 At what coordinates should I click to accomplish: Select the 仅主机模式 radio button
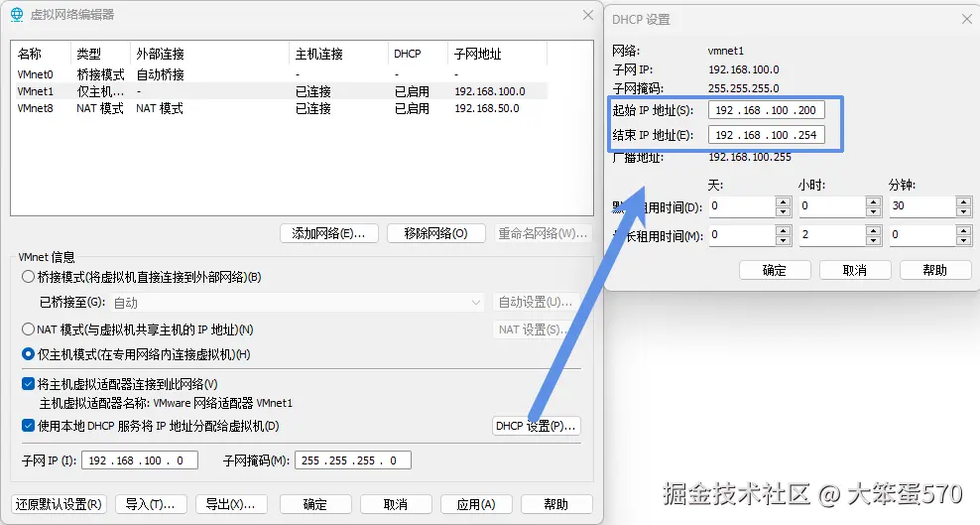28,354
